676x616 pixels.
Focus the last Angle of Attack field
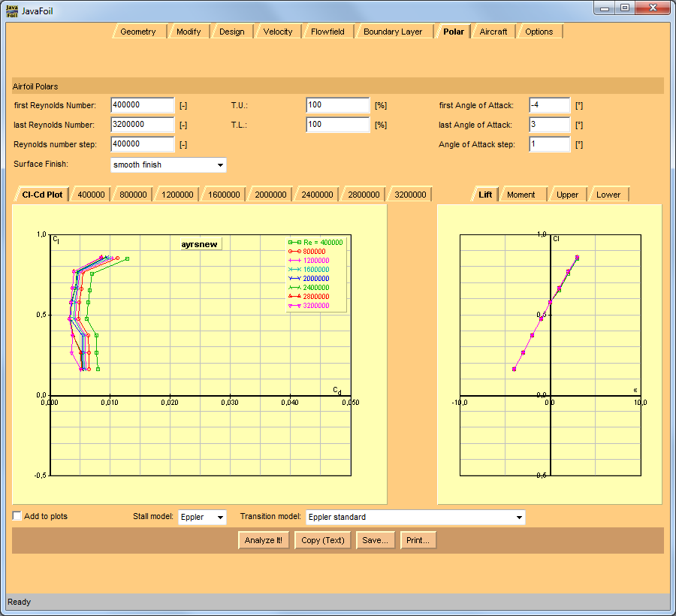549,125
